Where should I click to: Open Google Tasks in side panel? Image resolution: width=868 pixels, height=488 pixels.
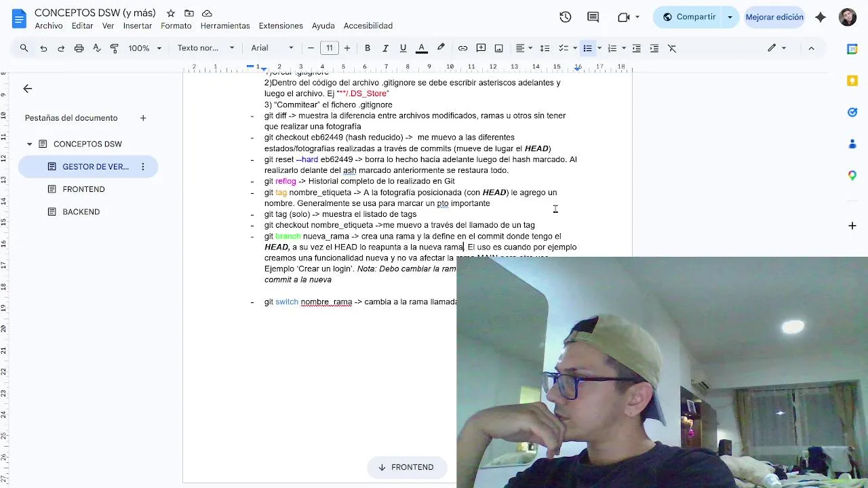point(852,112)
